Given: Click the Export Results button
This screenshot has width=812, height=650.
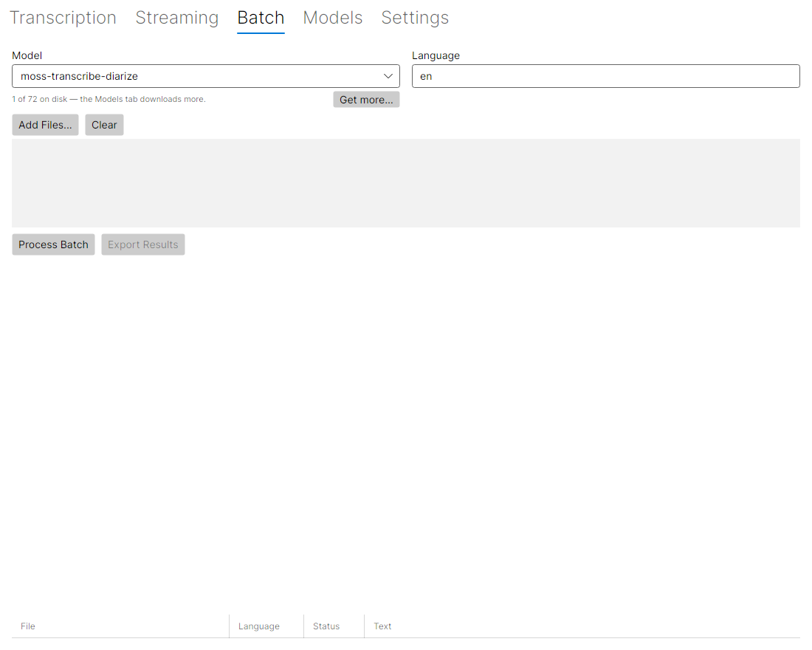Looking at the screenshot, I should tap(143, 244).
